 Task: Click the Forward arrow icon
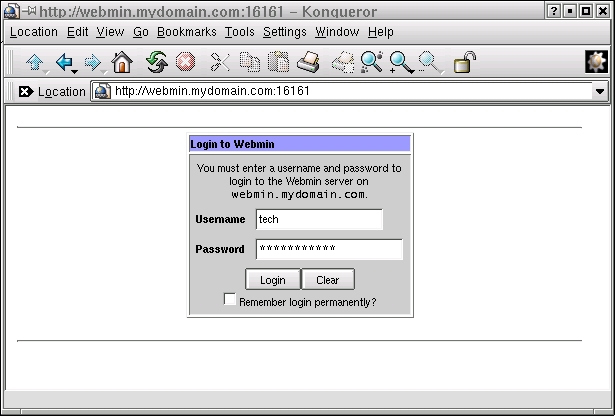(93, 63)
